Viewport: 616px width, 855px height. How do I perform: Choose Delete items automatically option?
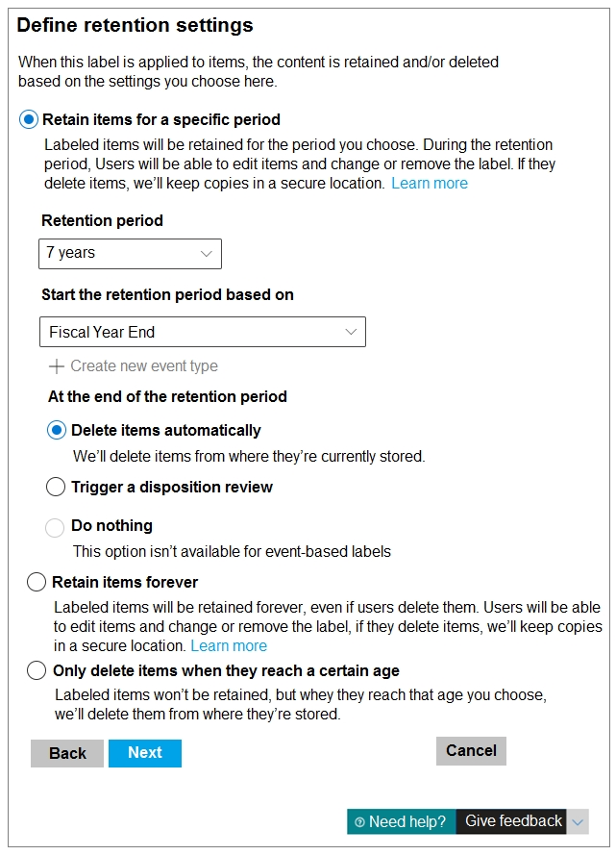tap(57, 431)
